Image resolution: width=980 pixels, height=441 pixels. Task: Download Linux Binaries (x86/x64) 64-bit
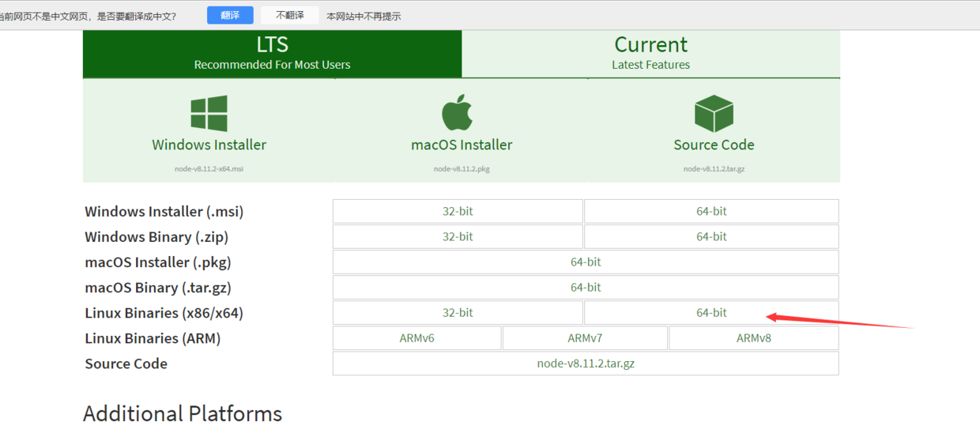pos(711,312)
